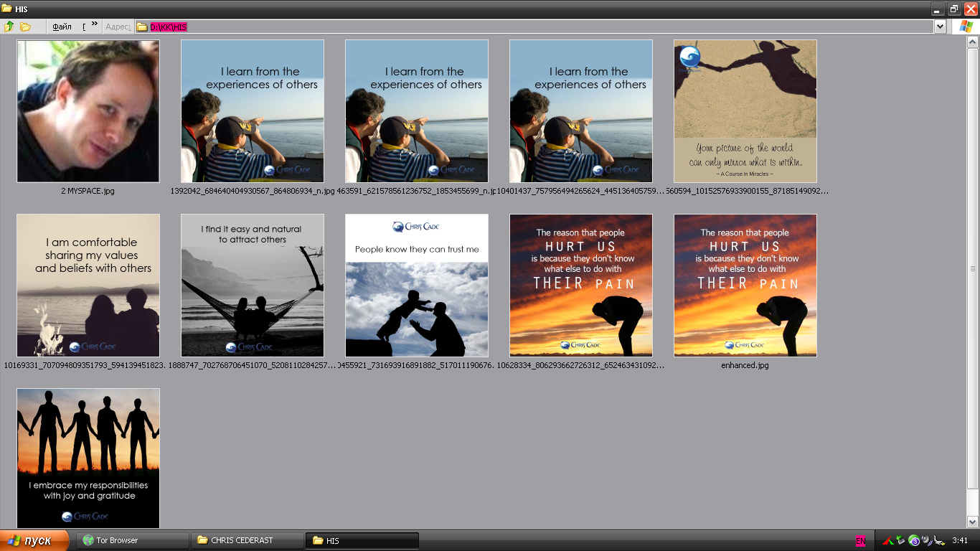Select the hand shadow on sand thumbnail
This screenshot has width=980, height=551.
coord(745,111)
